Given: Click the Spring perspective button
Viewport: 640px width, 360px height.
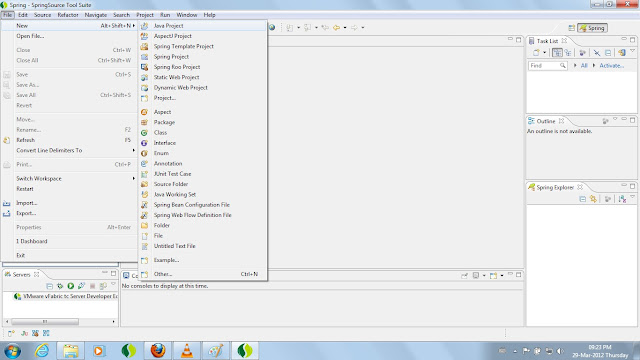Looking at the screenshot, I should pyautogui.click(x=592, y=28).
